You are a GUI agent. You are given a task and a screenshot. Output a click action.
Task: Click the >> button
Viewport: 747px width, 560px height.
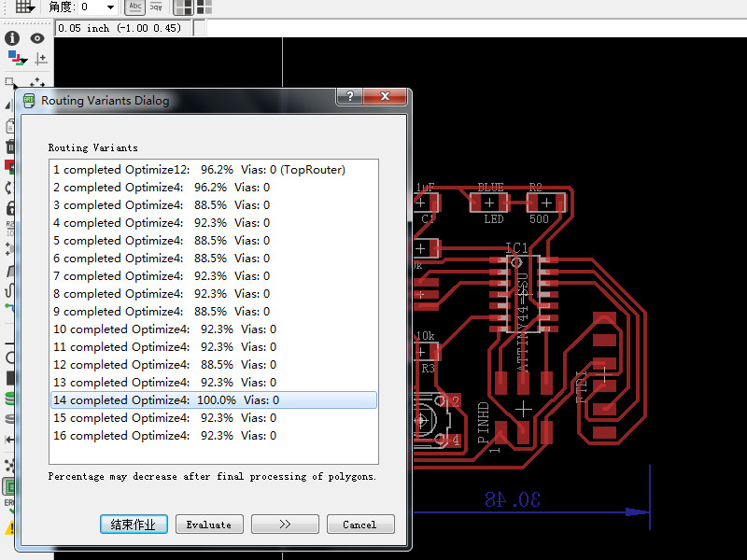(x=285, y=525)
